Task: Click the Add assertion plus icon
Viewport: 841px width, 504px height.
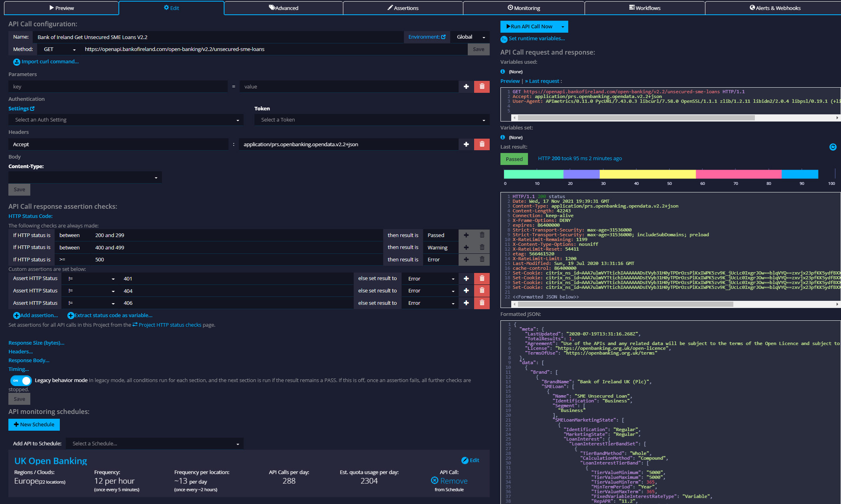Action: click(17, 316)
